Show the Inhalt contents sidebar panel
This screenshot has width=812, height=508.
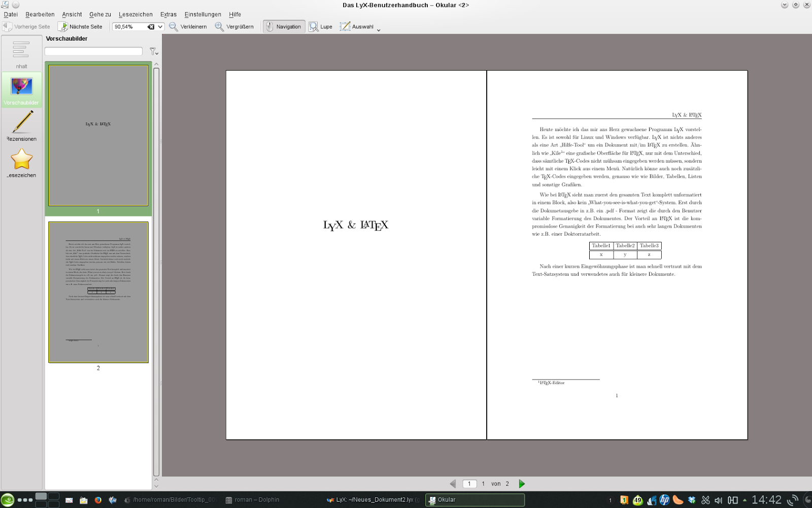pyautogui.click(x=21, y=54)
